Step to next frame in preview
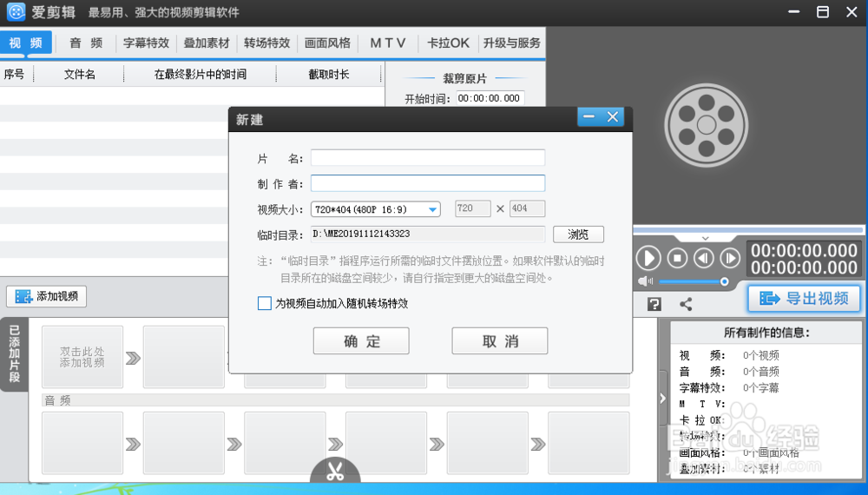Image resolution: width=868 pixels, height=495 pixels. [730, 258]
